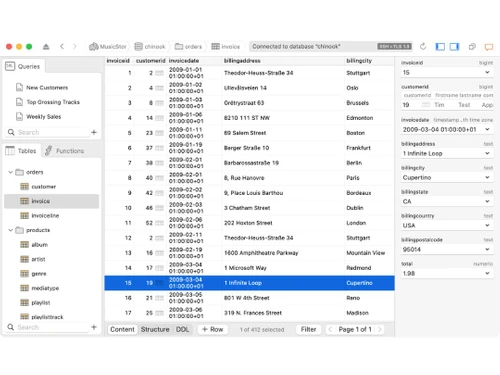Screen dimensions: 500x375
Task: Add a new table with plus button
Action: [94, 327]
